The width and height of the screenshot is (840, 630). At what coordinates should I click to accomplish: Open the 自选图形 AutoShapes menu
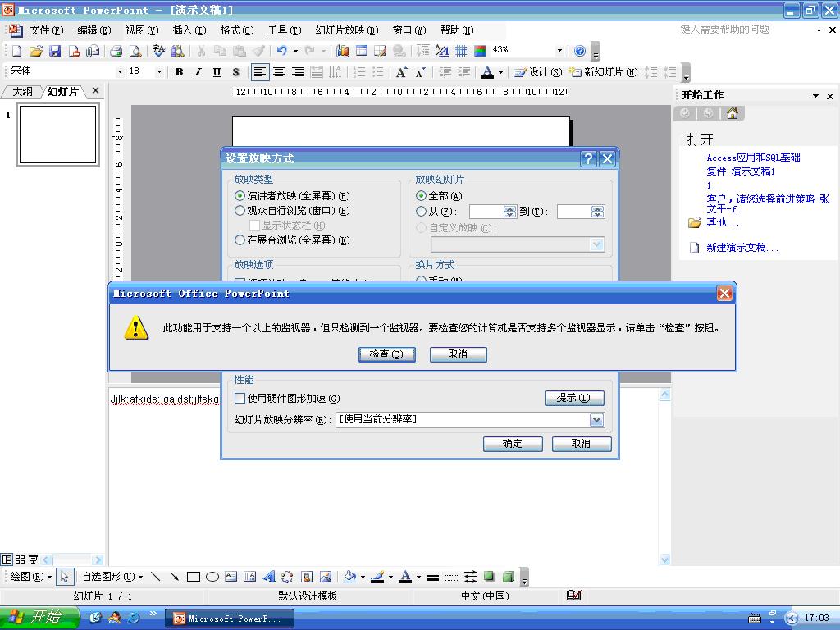point(112,577)
